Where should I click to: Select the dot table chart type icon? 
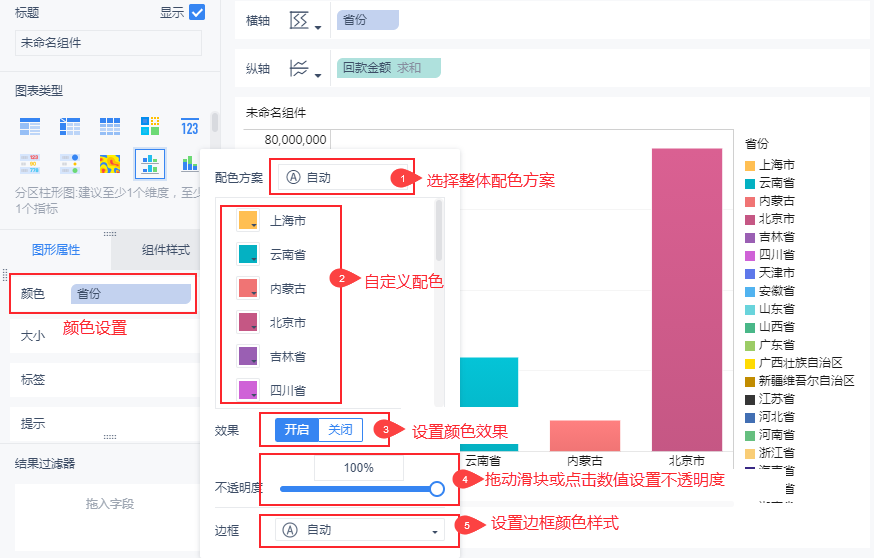70,164
